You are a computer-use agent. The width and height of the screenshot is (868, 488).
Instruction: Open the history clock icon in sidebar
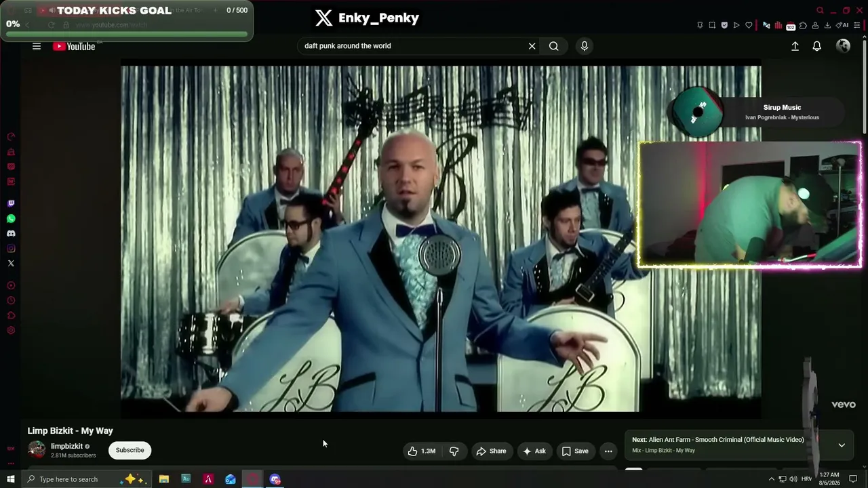click(x=11, y=300)
